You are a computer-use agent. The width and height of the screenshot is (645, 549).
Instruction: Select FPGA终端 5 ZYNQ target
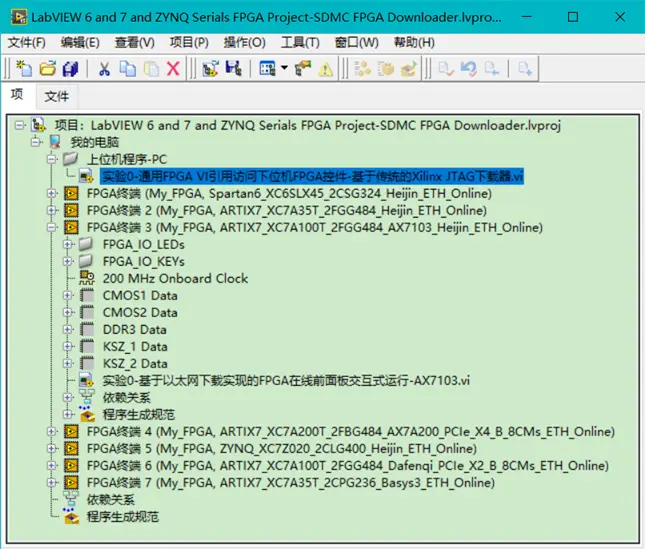(x=281, y=449)
